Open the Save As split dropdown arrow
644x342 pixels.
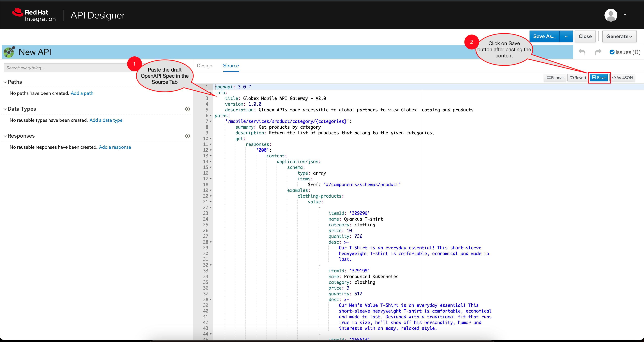566,36
